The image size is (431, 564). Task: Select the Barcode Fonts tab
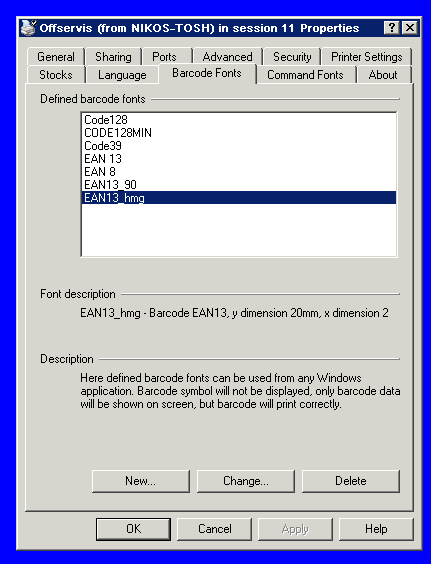pyautogui.click(x=207, y=73)
